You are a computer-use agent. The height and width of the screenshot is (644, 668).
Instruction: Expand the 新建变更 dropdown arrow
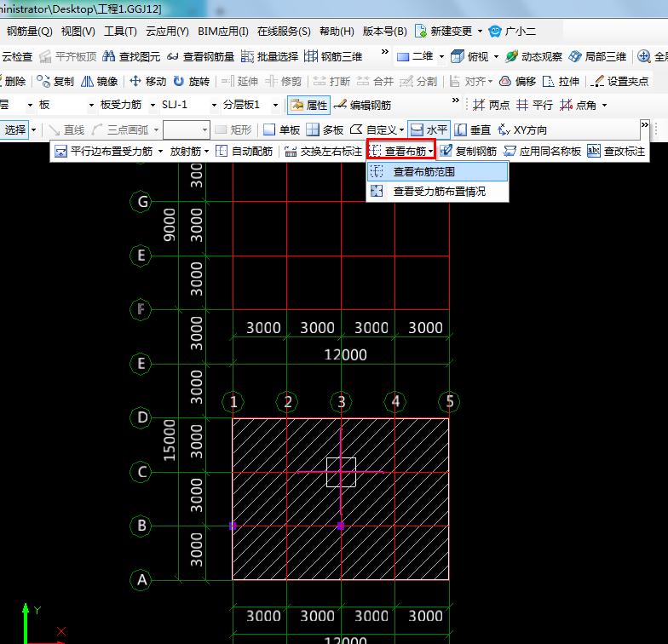[481, 31]
